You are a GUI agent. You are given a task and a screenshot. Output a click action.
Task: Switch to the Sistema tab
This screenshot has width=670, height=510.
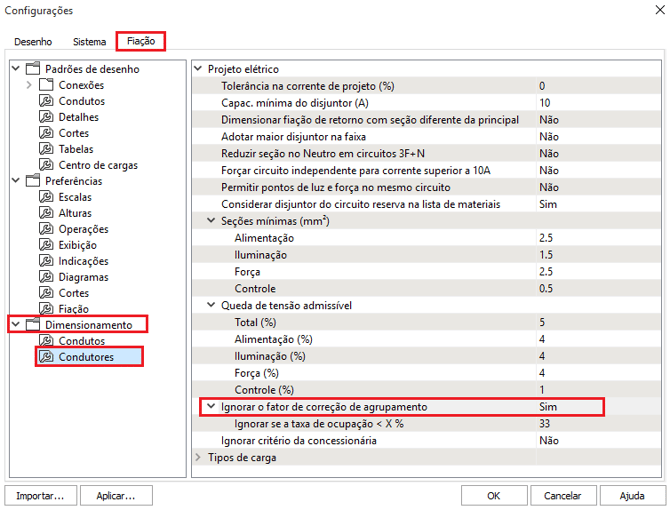pos(89,42)
